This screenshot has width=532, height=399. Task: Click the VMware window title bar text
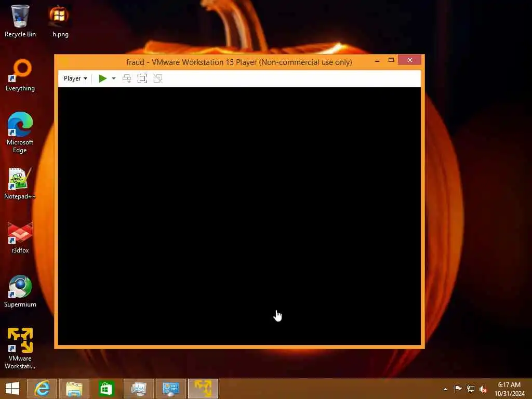point(239,62)
